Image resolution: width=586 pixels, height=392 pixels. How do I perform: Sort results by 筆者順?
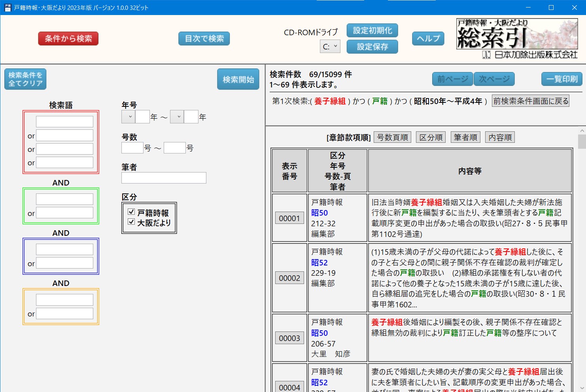[x=465, y=137]
